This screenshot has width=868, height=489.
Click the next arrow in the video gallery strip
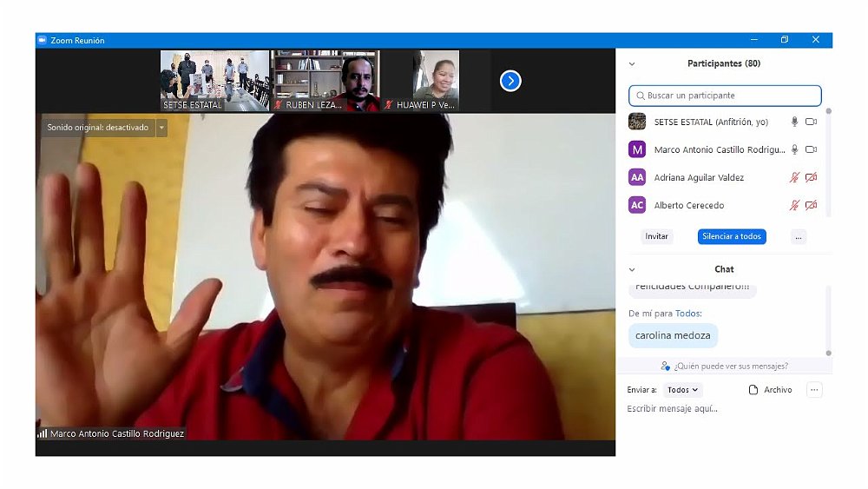510,81
